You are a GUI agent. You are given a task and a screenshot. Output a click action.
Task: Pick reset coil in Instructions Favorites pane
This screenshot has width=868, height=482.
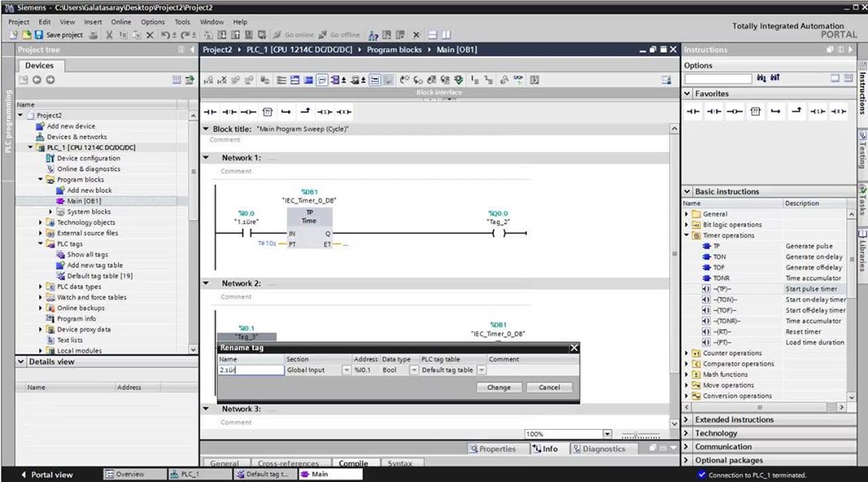click(838, 112)
